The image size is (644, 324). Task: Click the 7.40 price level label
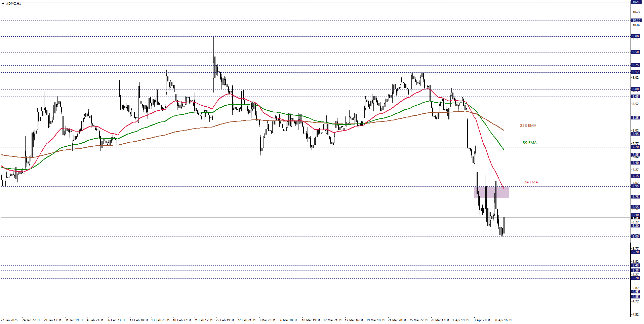pyautogui.click(x=635, y=163)
